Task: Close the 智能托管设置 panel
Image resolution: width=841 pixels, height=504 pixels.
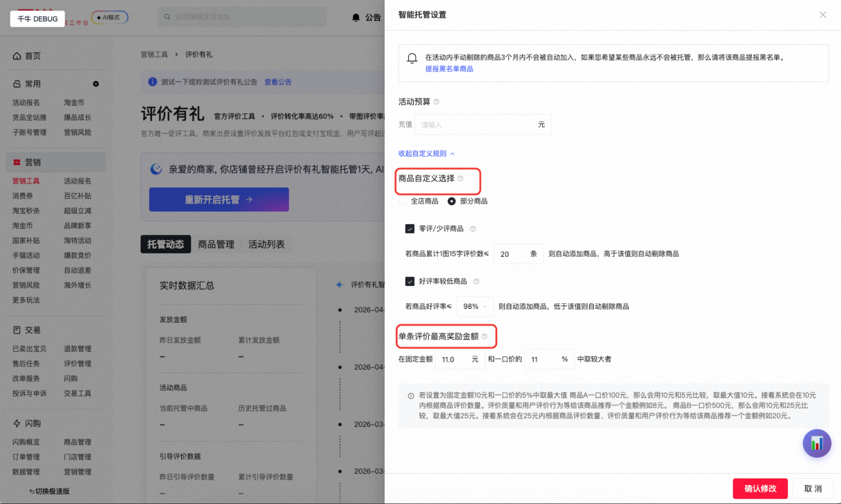Action: click(x=823, y=15)
